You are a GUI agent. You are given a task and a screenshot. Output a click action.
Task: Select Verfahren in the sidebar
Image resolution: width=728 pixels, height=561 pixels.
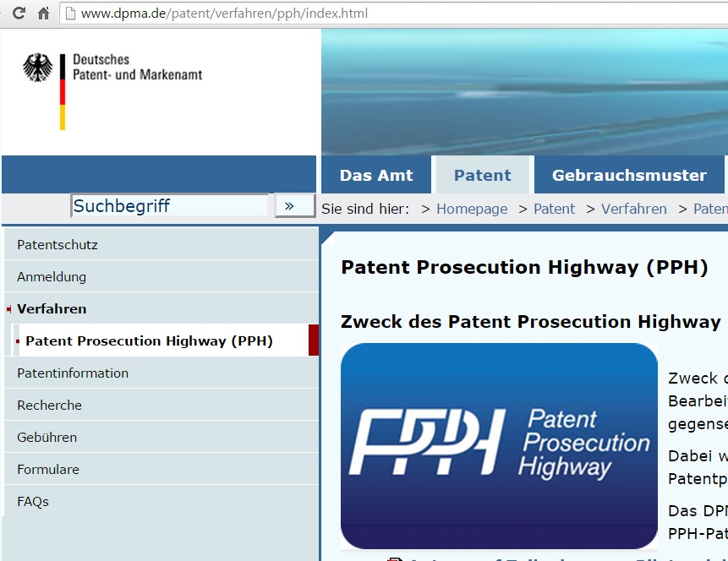tap(161, 308)
